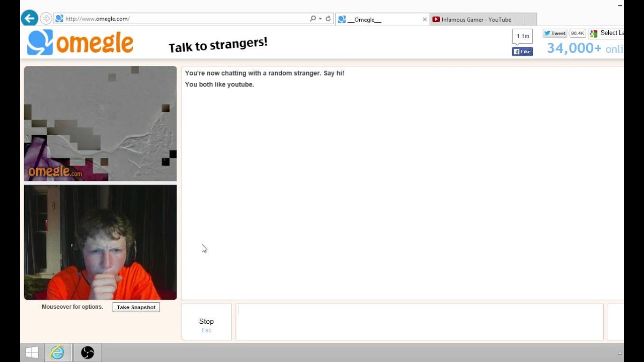Close the __Omegle__ tab
Viewport: 644px width, 362px height.
point(425,20)
